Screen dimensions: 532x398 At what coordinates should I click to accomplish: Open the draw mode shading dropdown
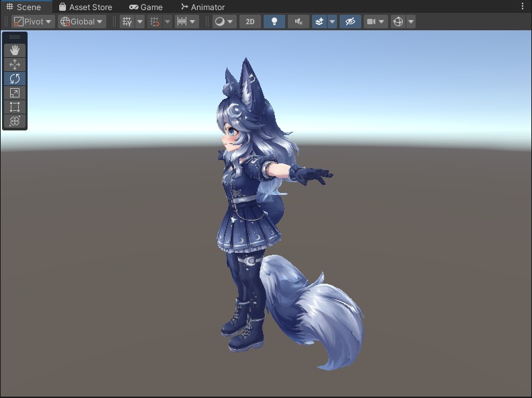click(224, 22)
